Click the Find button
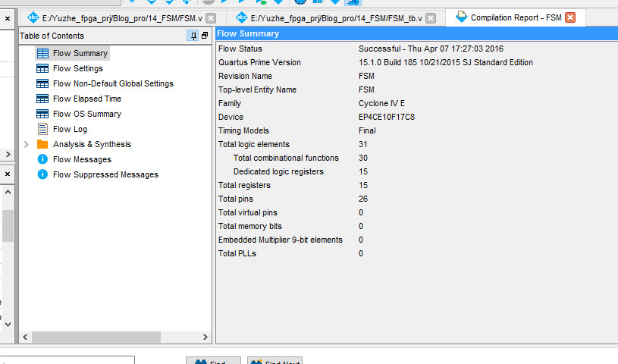The image size is (618, 364). coord(213,361)
